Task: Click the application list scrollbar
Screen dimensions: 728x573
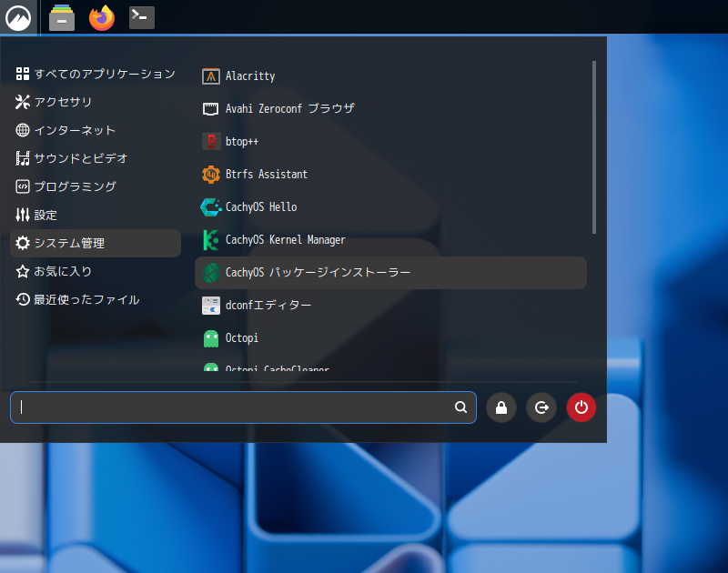Action: 594,147
